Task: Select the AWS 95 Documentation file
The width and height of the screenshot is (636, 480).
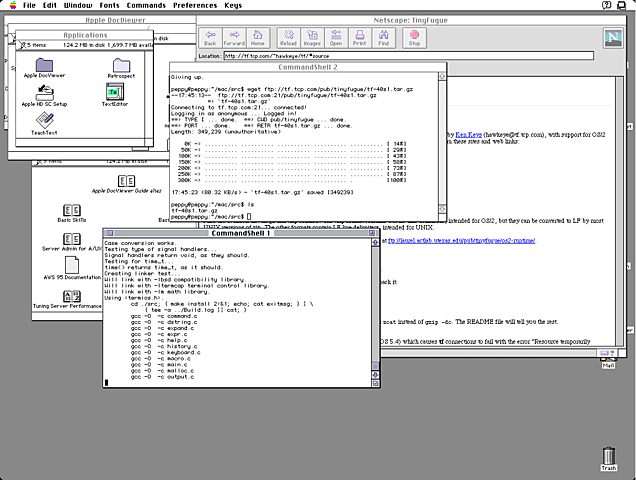Action: point(72,265)
